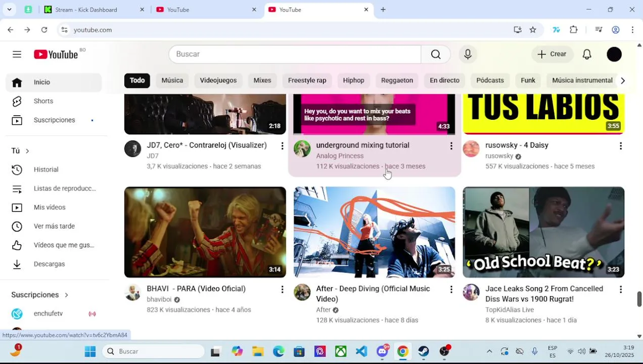643x364 pixels.
Task: Open Historial in sidebar
Action: 54,169
